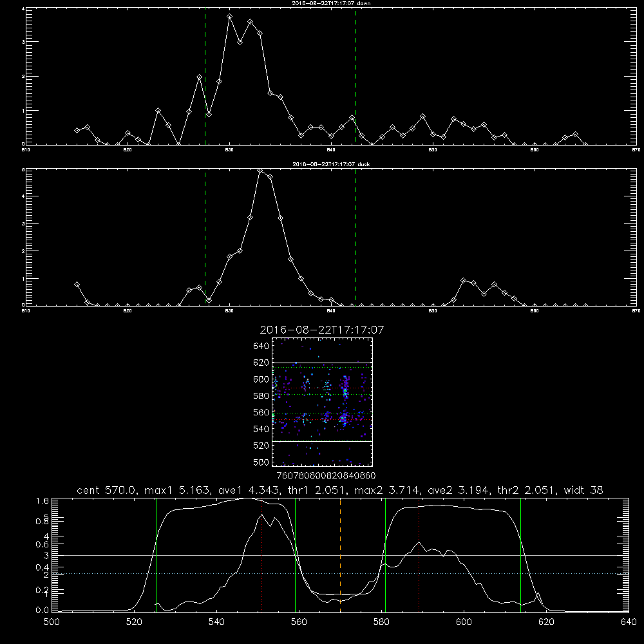Click bottom profile plot x-axis label 540
Screen dimensions: 644x644
[x=216, y=622]
